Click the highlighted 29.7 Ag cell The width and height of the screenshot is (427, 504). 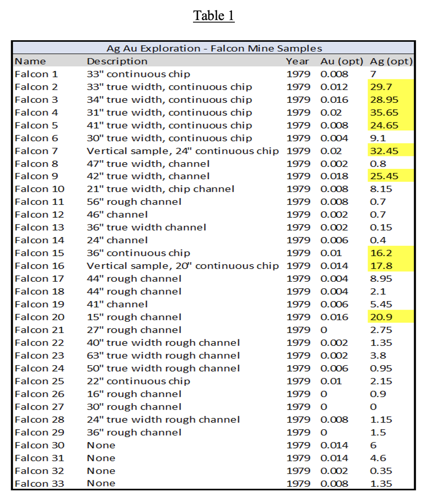(x=381, y=87)
